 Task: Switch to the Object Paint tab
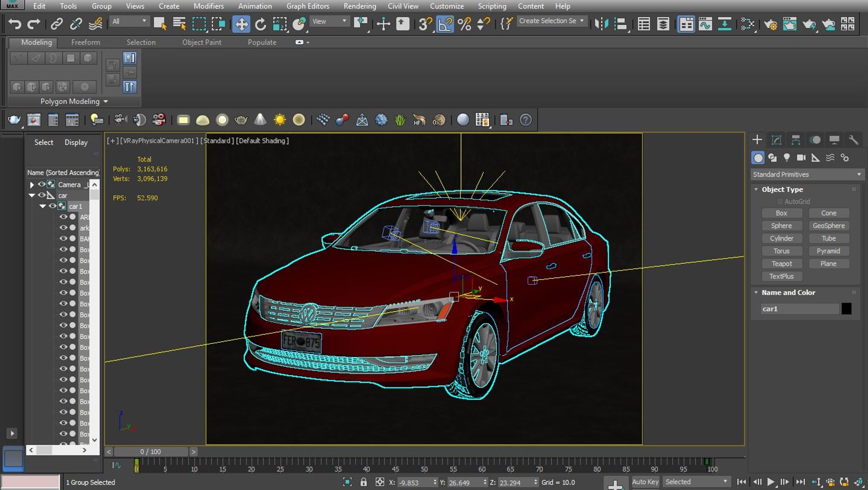click(x=201, y=42)
